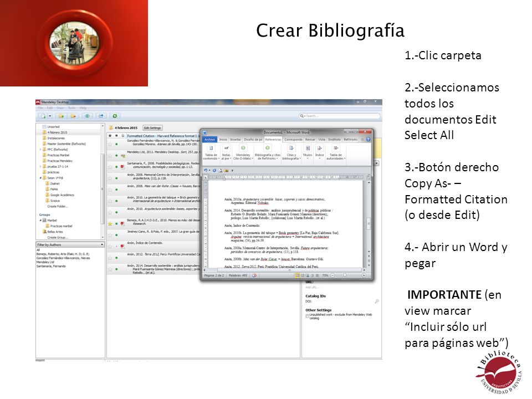Open Mendeley Help menu
Image resolution: width=532 pixels, height=399 pixels.
pyautogui.click(x=83, y=108)
